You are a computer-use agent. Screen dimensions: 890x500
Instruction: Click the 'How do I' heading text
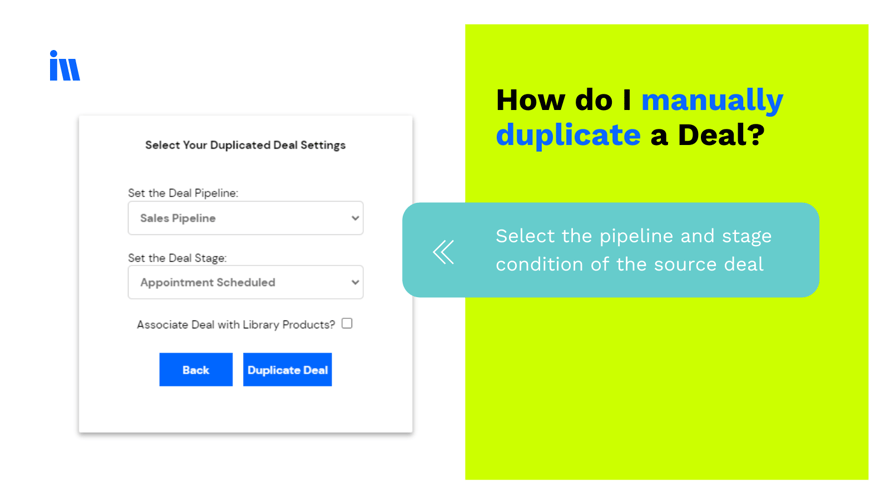pos(564,100)
